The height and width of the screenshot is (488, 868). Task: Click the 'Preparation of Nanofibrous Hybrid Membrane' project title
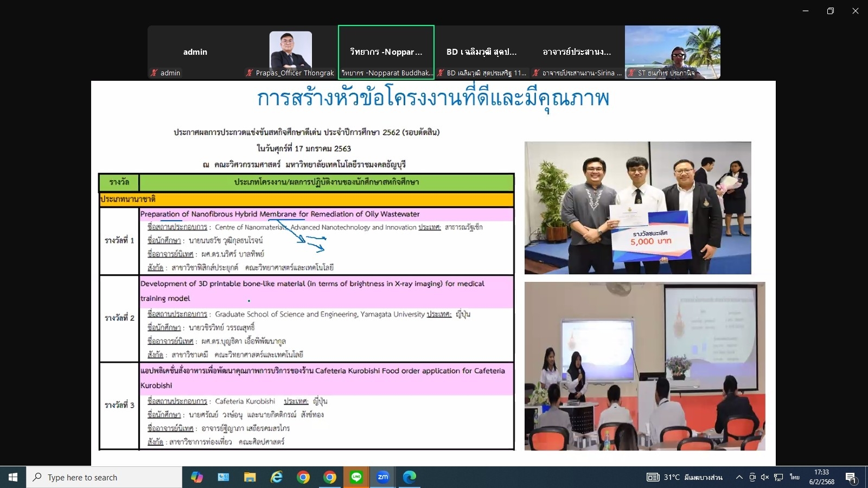coord(280,214)
